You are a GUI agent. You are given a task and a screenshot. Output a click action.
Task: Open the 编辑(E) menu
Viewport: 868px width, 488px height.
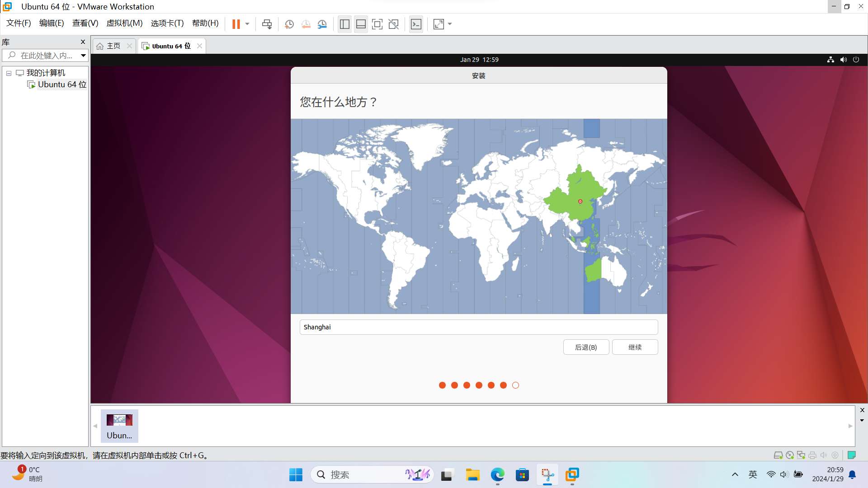tap(52, 23)
